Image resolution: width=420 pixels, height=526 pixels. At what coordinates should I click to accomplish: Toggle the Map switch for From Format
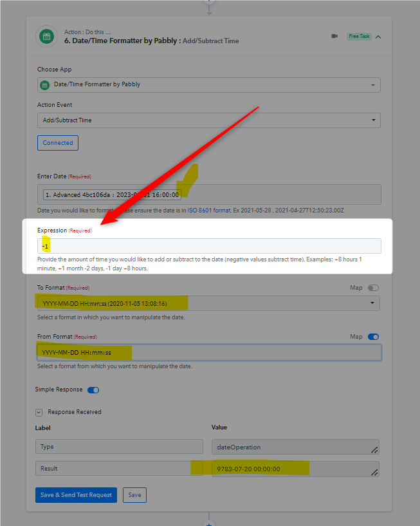click(x=373, y=337)
